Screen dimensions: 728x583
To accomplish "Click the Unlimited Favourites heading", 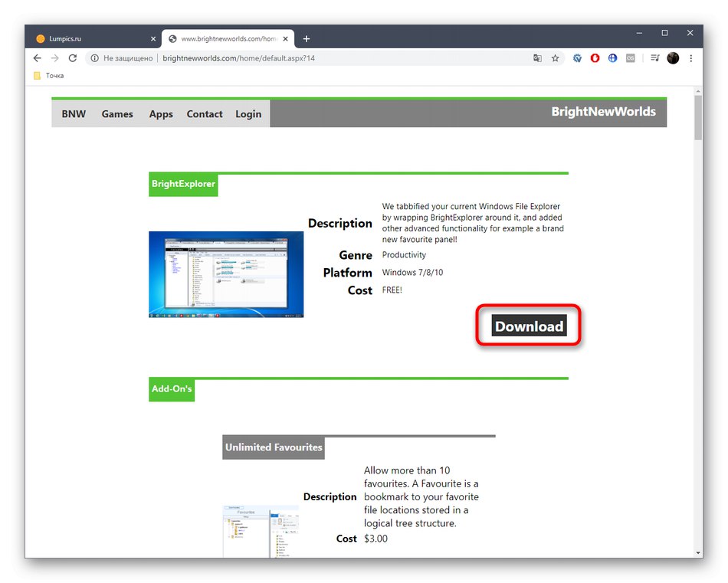I will click(274, 447).
